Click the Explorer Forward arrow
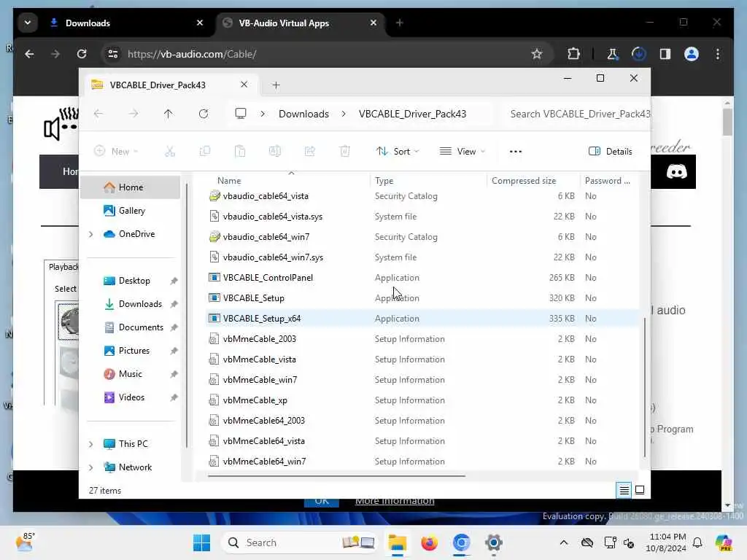 [x=133, y=114]
